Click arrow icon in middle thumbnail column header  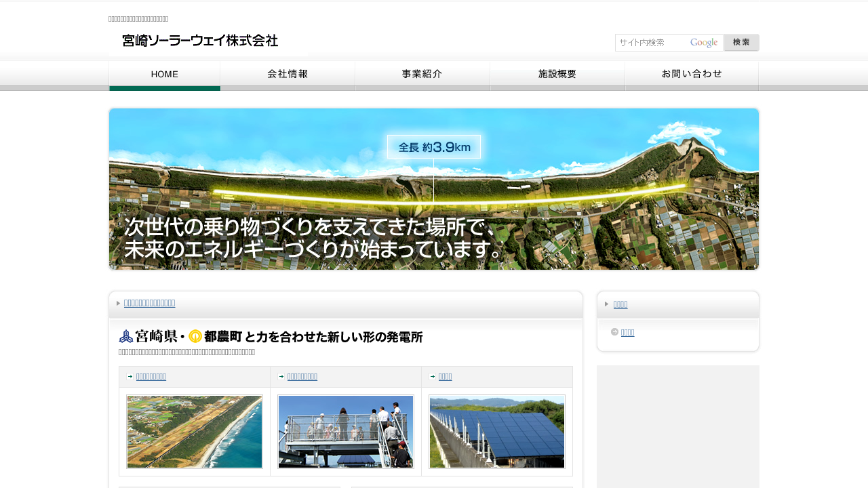click(x=281, y=377)
